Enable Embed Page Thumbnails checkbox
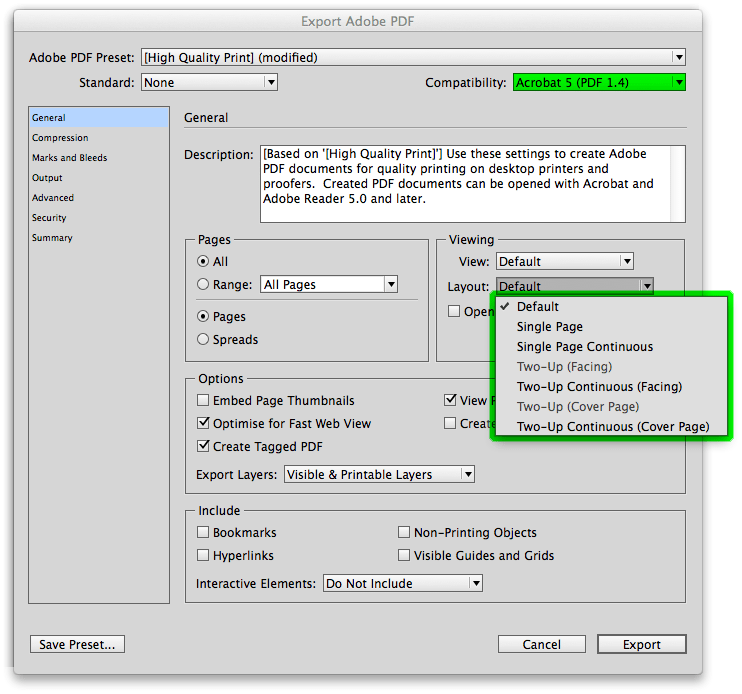The height and width of the screenshot is (694, 742). click(x=203, y=400)
